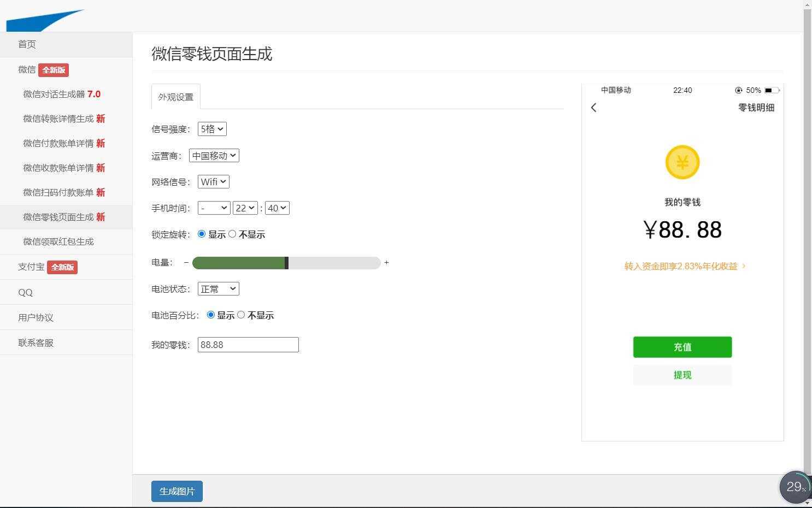Open the 网络信号 Wifi dropdown
Viewport: 812px width, 508px height.
(x=213, y=181)
